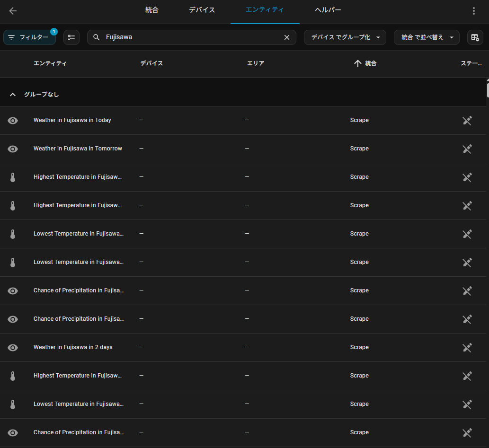Screen dimensions: 489x448
Task: Open Weather in Fujisawa in Tomorrow entity
Action: click(x=78, y=149)
